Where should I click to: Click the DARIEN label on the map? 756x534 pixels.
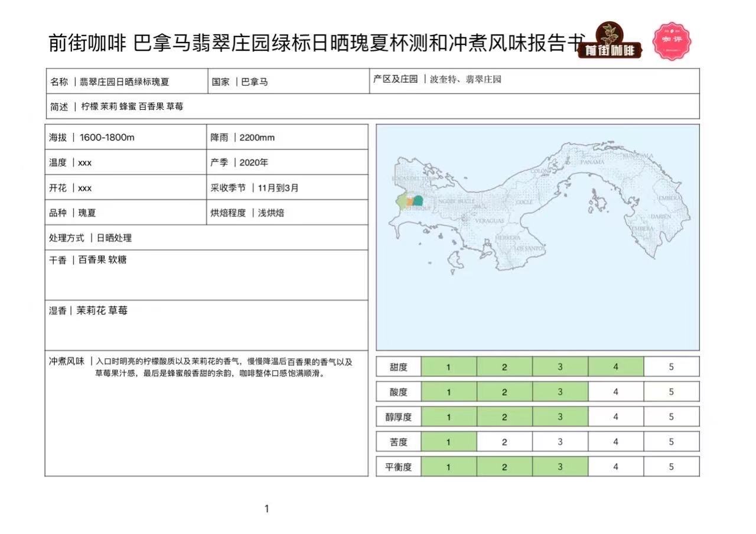tap(661, 217)
